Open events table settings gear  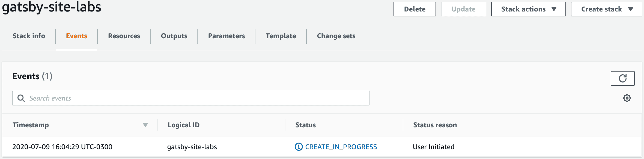[627, 98]
